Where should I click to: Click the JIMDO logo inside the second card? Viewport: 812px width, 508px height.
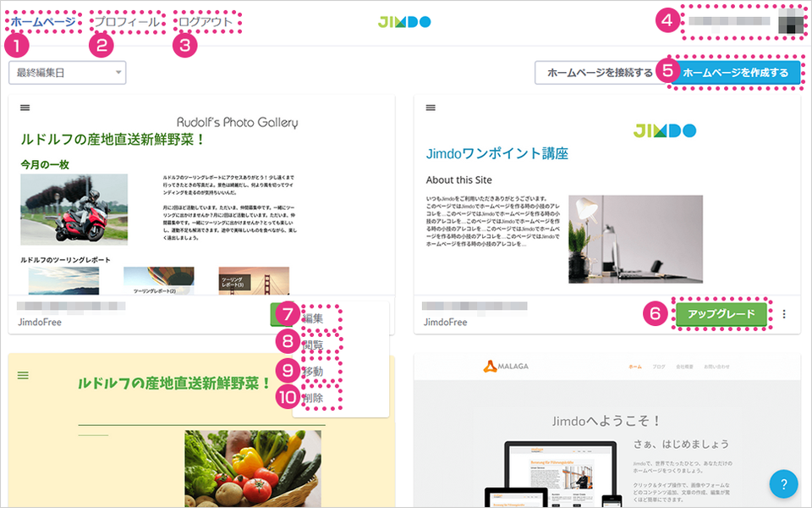click(665, 130)
